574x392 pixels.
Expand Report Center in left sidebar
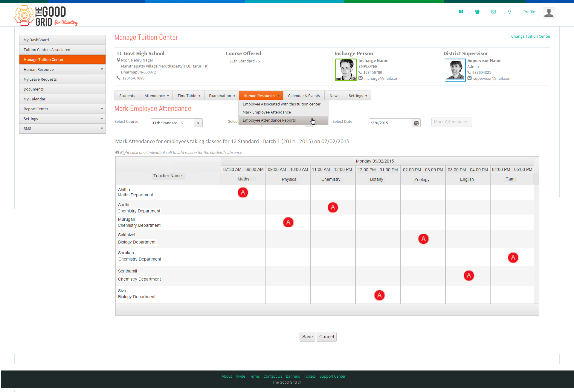coord(62,109)
